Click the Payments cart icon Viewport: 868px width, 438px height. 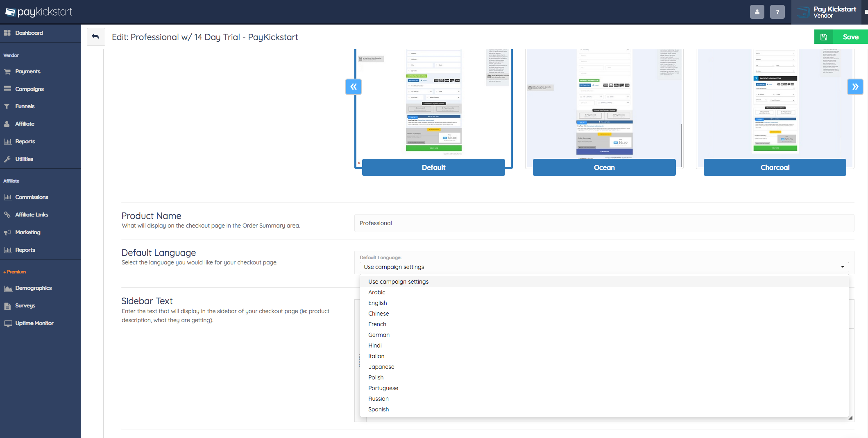pyautogui.click(x=7, y=72)
